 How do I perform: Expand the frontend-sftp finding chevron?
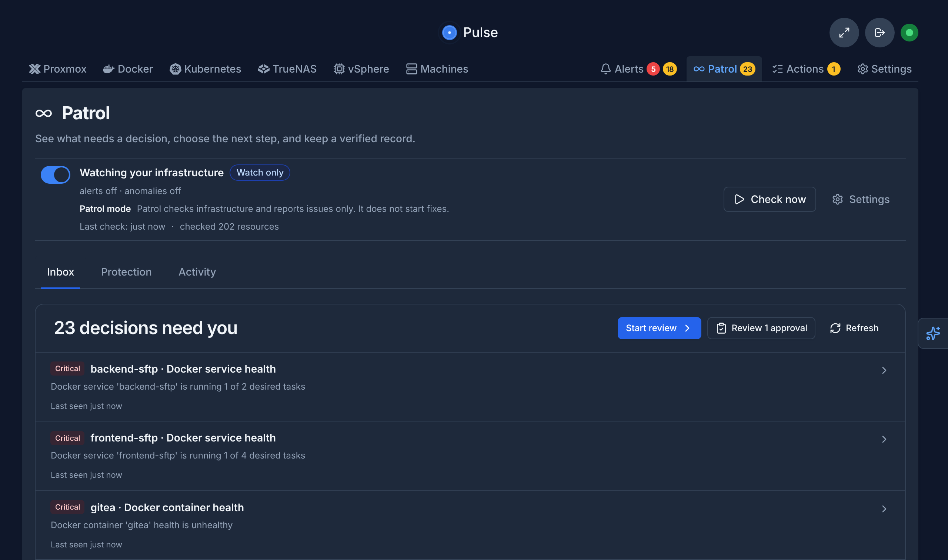[x=884, y=439]
